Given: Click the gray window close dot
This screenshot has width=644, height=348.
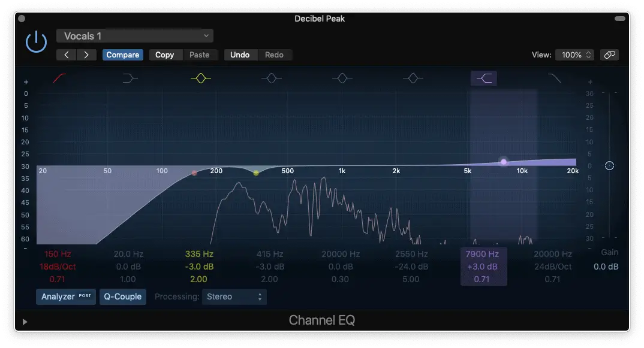Looking at the screenshot, I should [22, 19].
